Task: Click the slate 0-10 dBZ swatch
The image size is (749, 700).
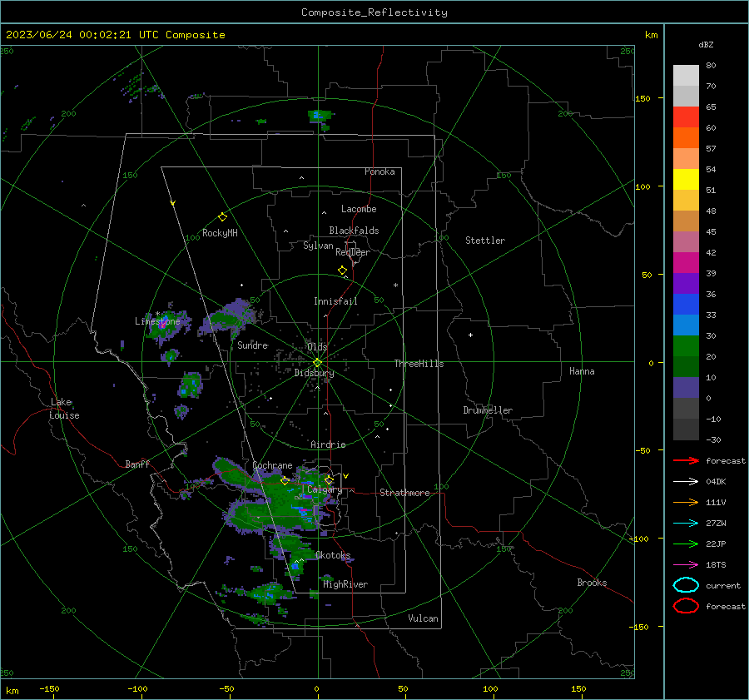Action: coord(686,388)
